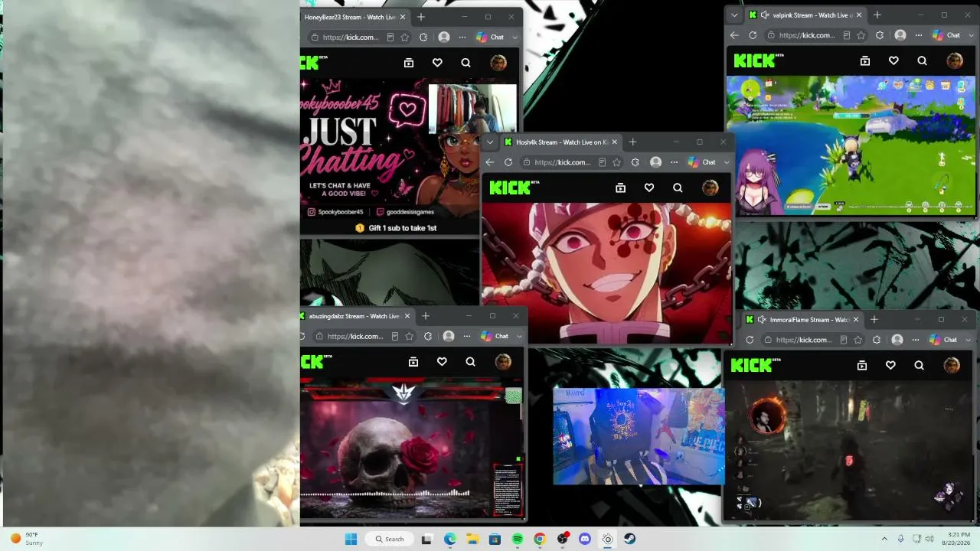The height and width of the screenshot is (551, 980).
Task: Toggle tab audio mute on the ImmoralFlame tab
Action: coord(761,320)
